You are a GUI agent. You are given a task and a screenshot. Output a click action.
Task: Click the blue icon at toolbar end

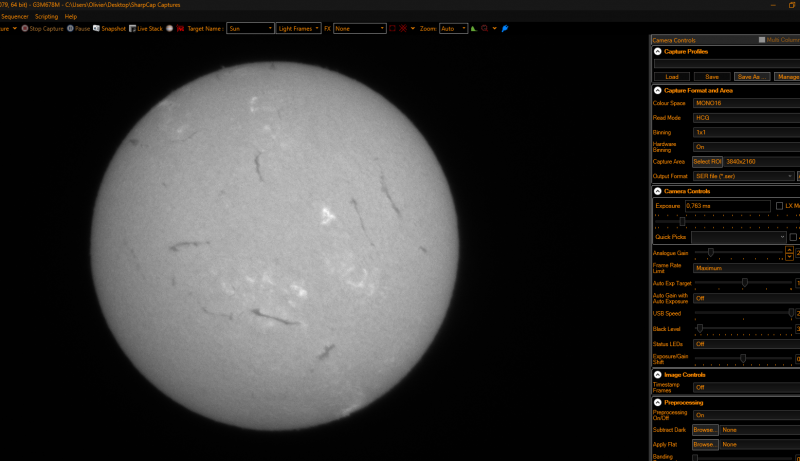505,29
